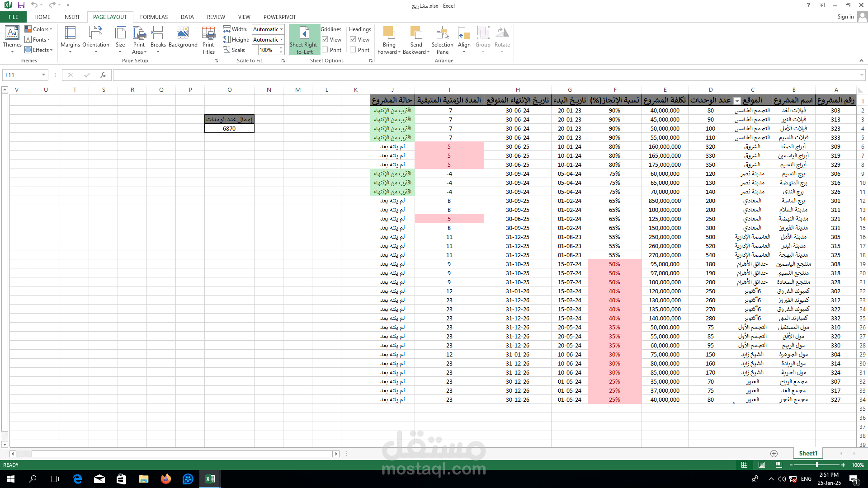Switch to Page Break Preview view
This screenshot has width=868, height=488.
(778, 465)
